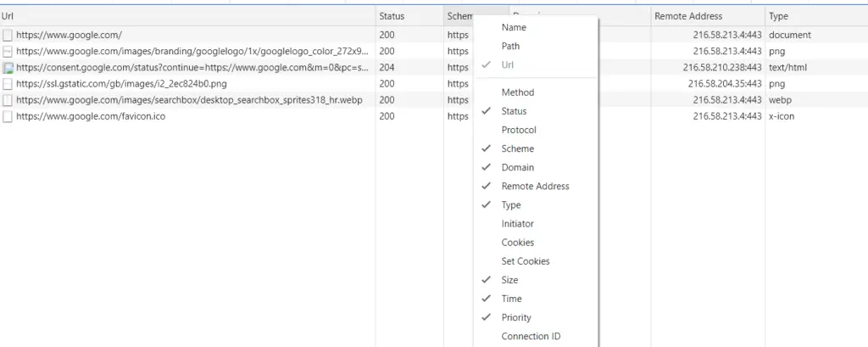Select the google.com/favicon.ico request
868x347 pixels.
tap(91, 116)
